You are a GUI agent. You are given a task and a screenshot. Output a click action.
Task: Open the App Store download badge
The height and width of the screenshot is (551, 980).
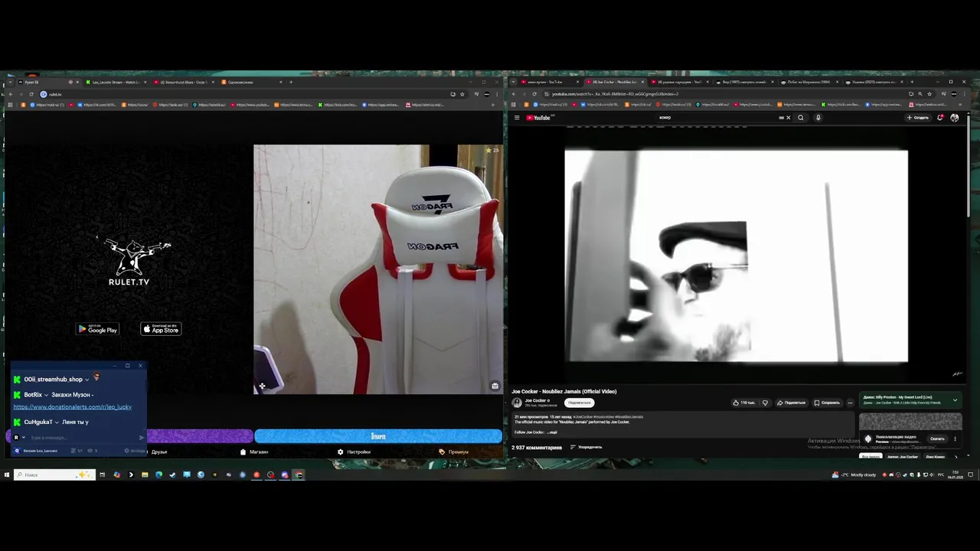tap(161, 329)
